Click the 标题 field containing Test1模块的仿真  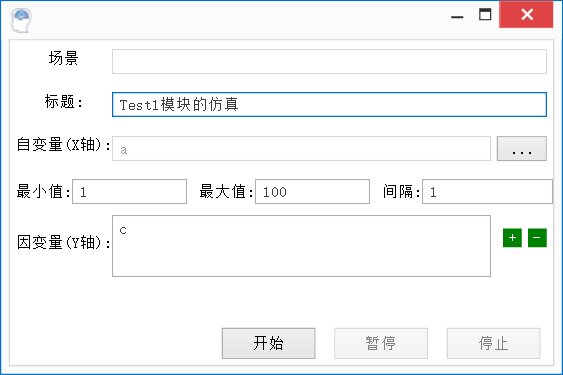click(x=329, y=105)
